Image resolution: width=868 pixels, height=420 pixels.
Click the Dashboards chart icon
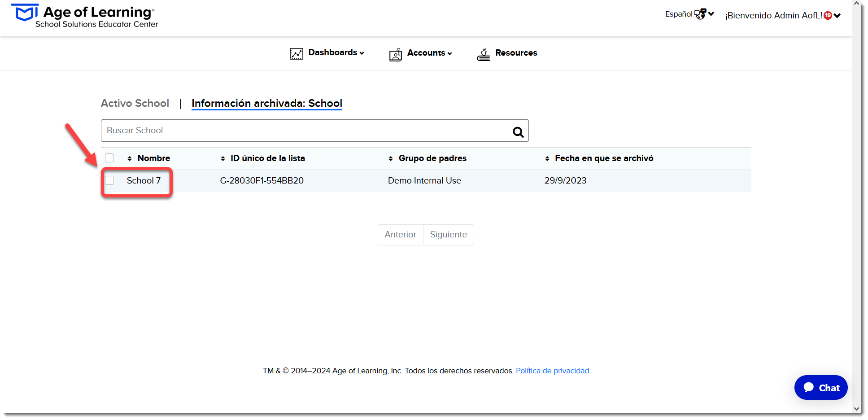click(297, 54)
